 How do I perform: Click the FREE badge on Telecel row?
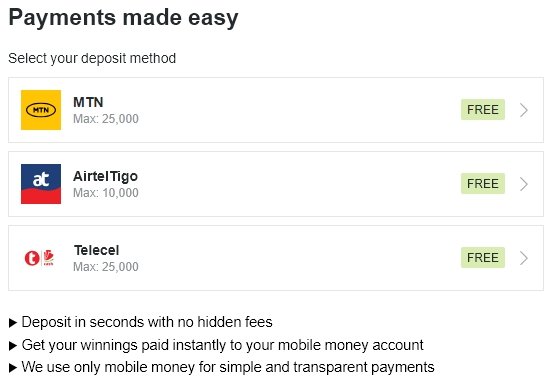(x=483, y=258)
